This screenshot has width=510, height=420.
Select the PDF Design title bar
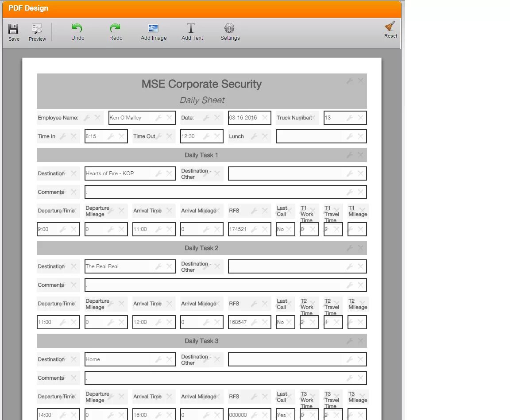coord(202,8)
